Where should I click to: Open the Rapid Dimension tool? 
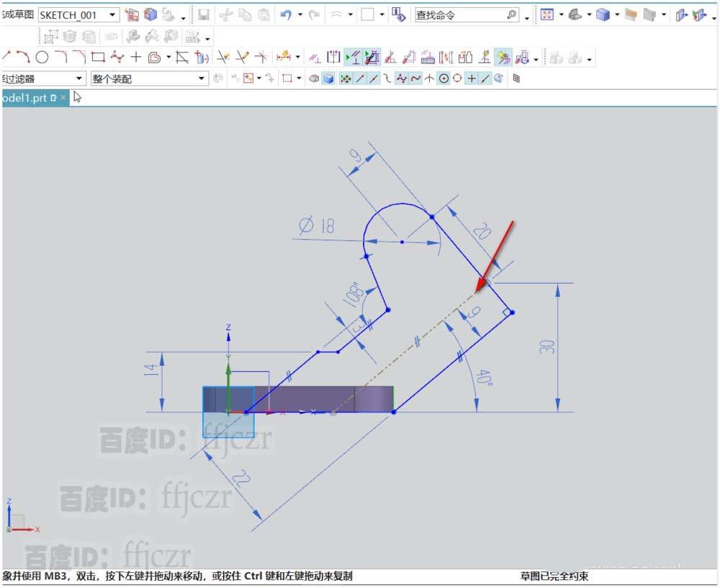coord(284,56)
